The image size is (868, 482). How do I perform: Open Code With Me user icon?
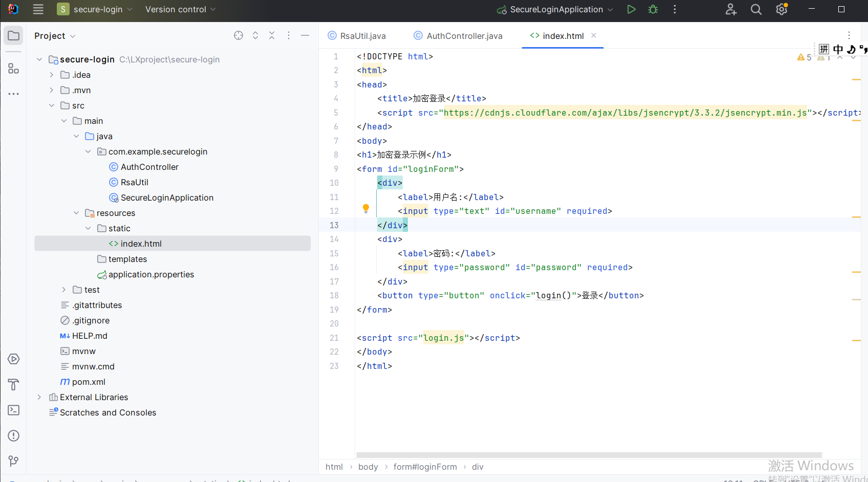(x=731, y=9)
